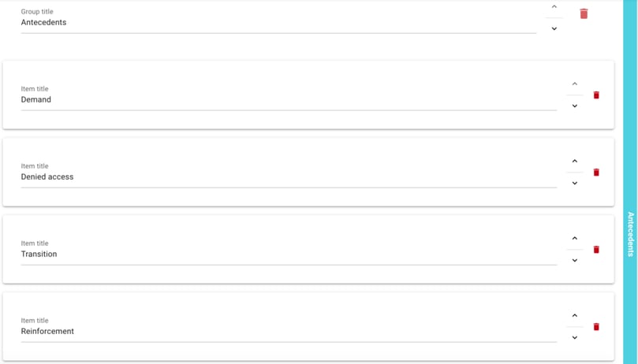Move Denied access item down

pyautogui.click(x=575, y=183)
